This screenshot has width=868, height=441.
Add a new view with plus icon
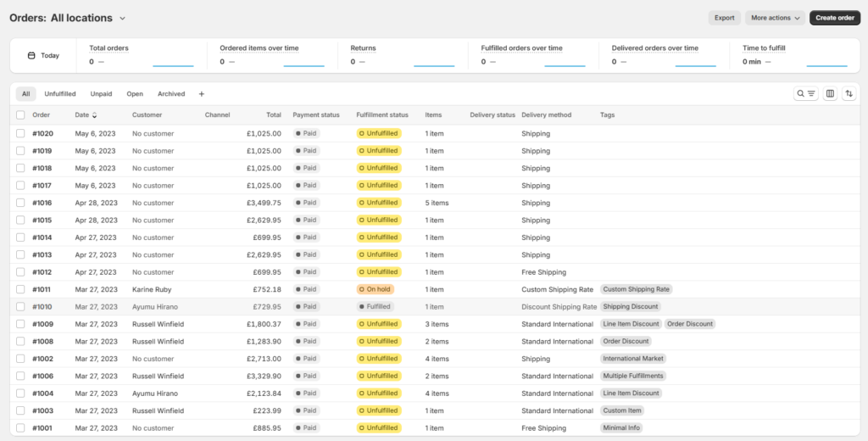click(202, 94)
